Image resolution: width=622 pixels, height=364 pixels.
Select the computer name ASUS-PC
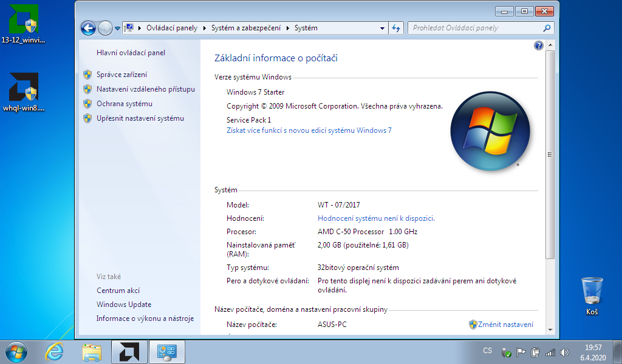[332, 325]
